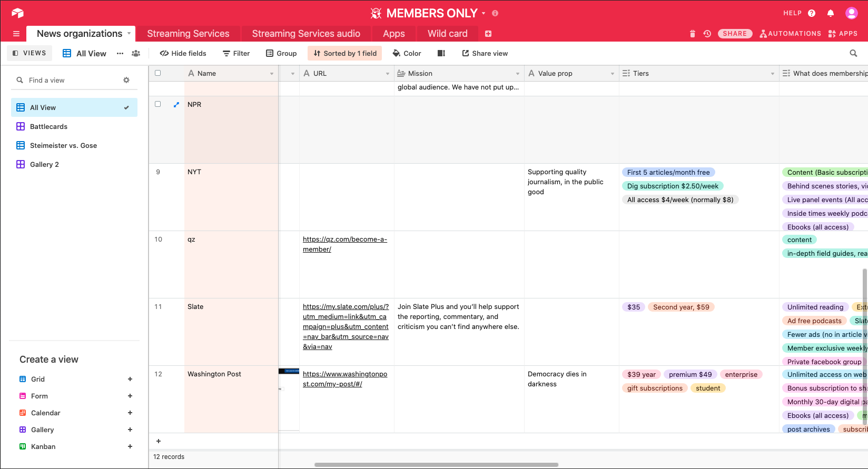868x469 pixels.
Task: Open the user account avatar
Action: point(852,13)
